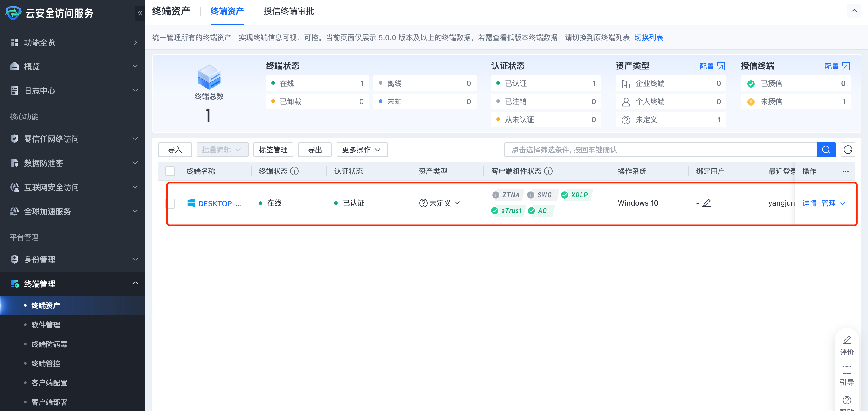Click the 切换列表 link
This screenshot has width=868, height=411.
pyautogui.click(x=649, y=38)
